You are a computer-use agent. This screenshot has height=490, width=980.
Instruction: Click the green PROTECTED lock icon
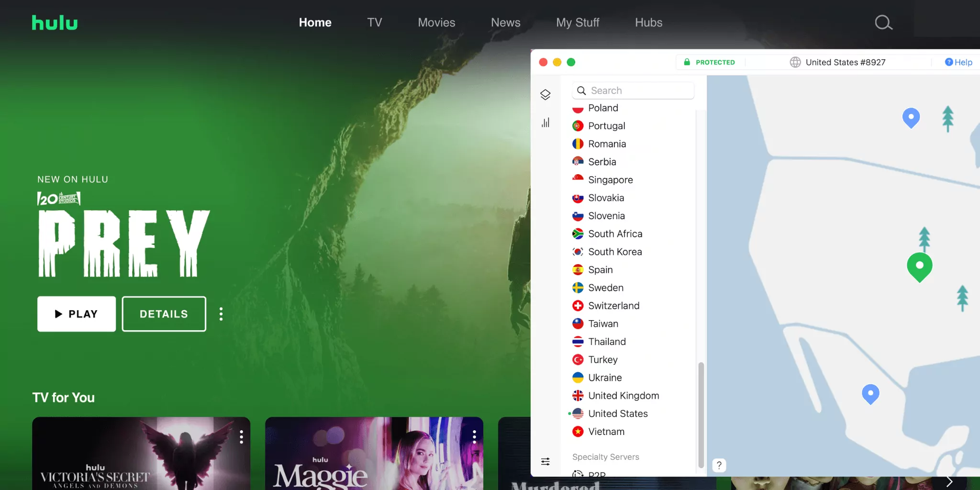[687, 62]
